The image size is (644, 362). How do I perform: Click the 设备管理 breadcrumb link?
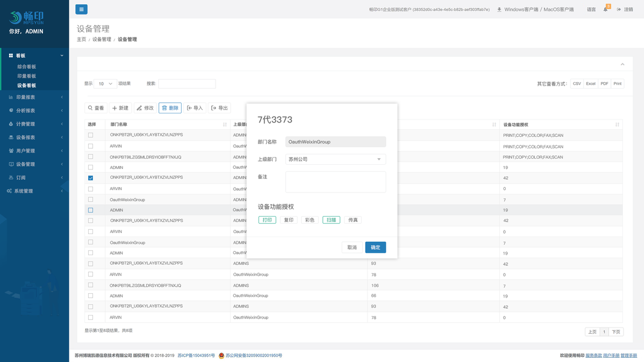(101, 39)
